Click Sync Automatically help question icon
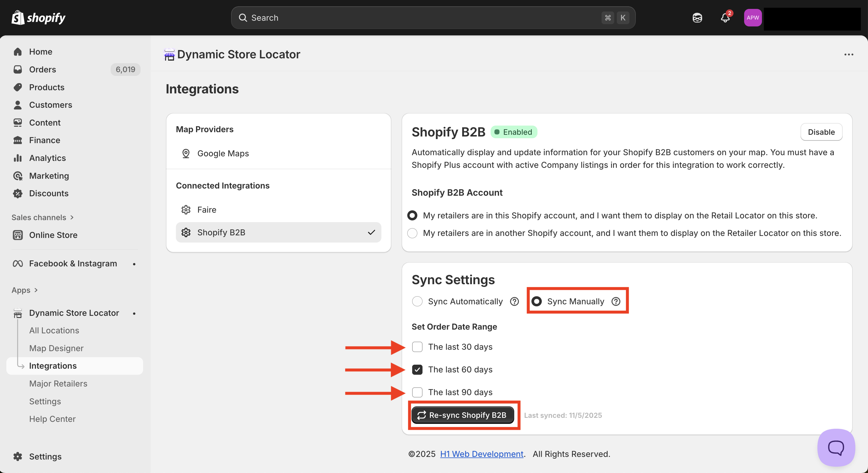This screenshot has height=473, width=868. click(514, 301)
